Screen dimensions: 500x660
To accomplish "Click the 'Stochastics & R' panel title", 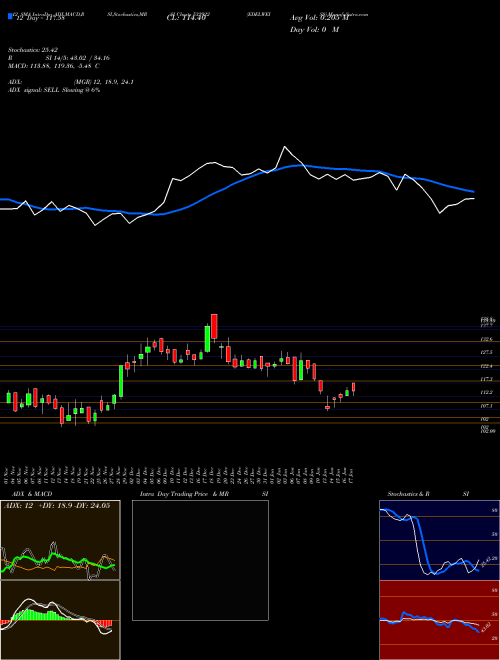I will coord(408,494).
